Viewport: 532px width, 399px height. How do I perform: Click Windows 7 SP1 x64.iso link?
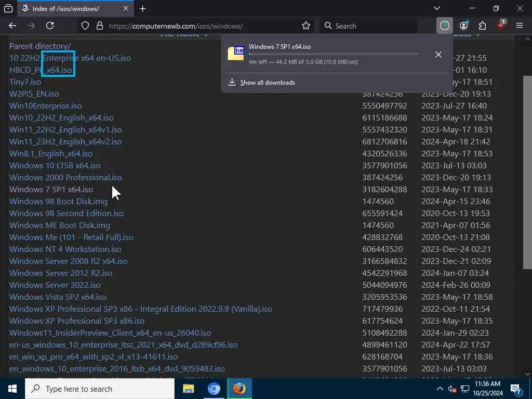click(51, 189)
